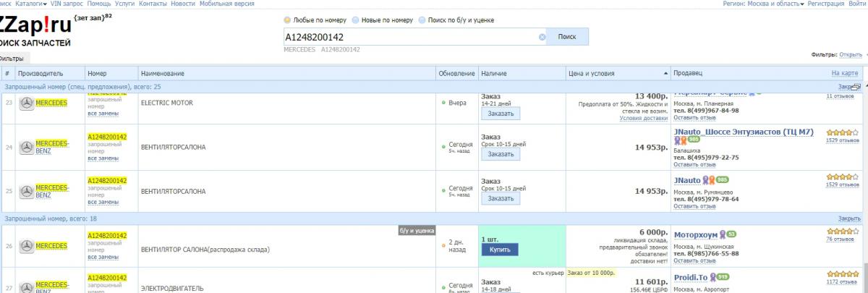Collapse the 'спец. предложения' section with Закрыть
868x293 pixels.
point(848,86)
